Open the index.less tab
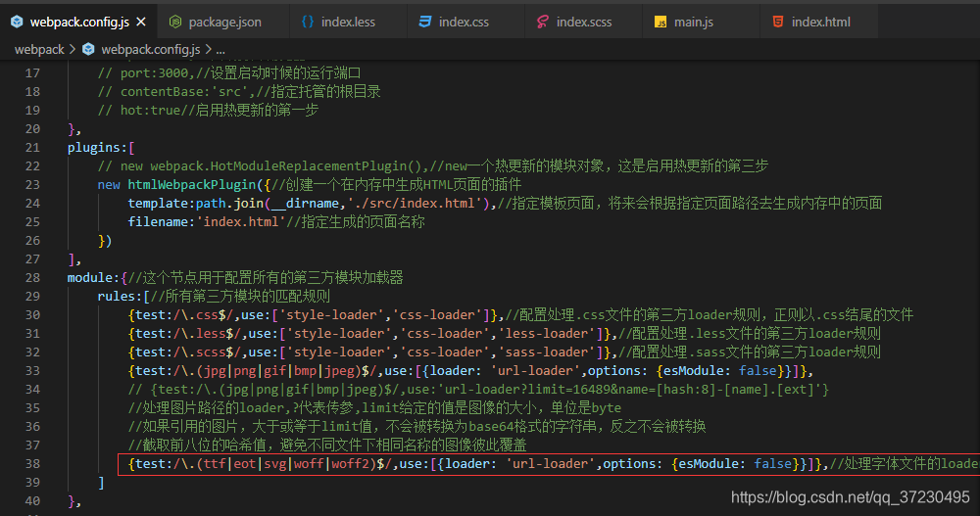The height and width of the screenshot is (516, 980). [348, 22]
